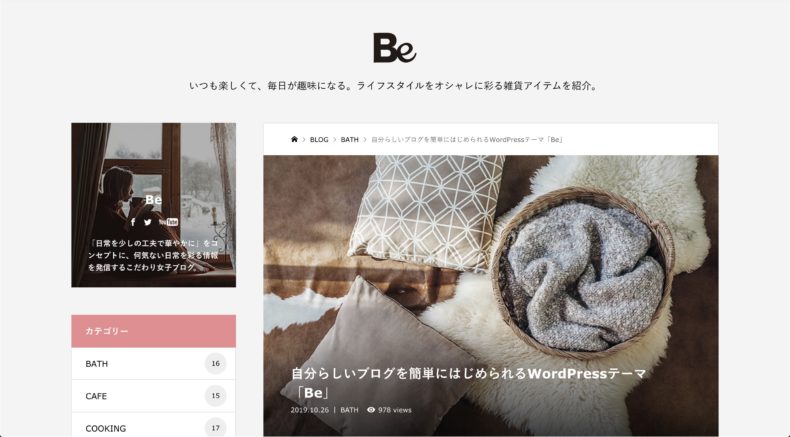790x437 pixels.
Task: Click the BATH post count badge 16
Action: [x=216, y=363]
